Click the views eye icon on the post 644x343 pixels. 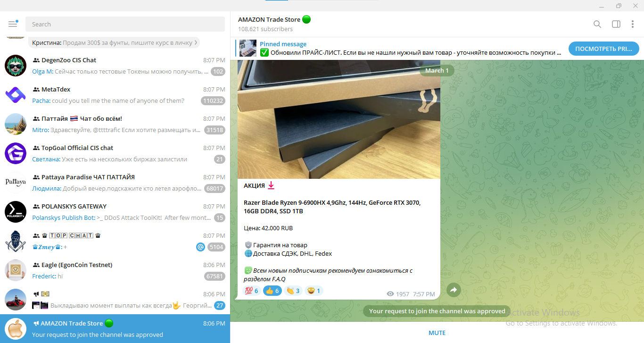[390, 294]
